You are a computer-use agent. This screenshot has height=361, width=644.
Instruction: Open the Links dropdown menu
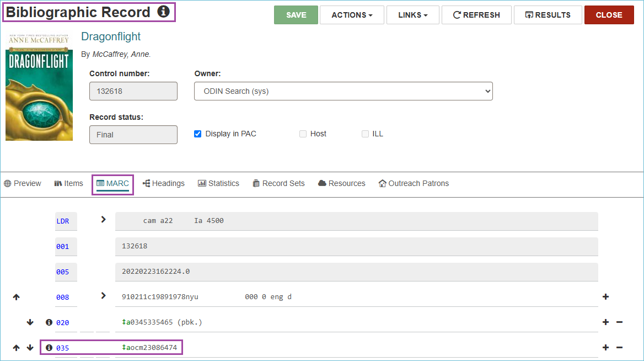pyautogui.click(x=413, y=15)
